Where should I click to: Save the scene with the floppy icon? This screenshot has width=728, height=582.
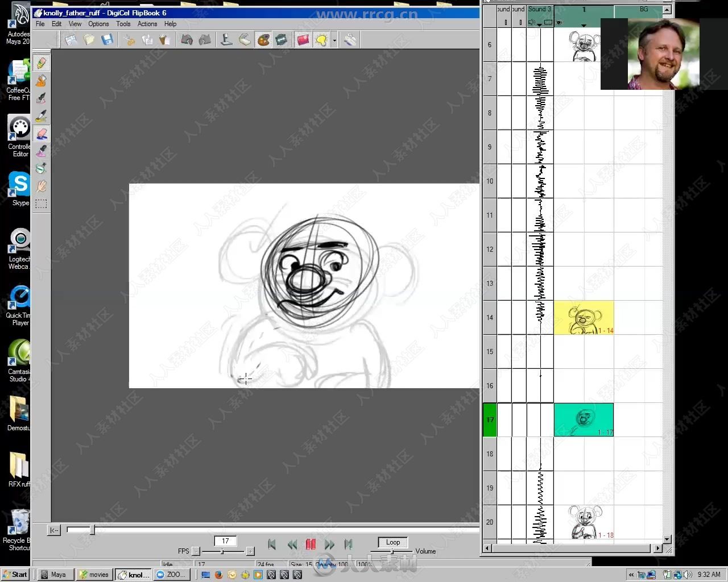[107, 40]
